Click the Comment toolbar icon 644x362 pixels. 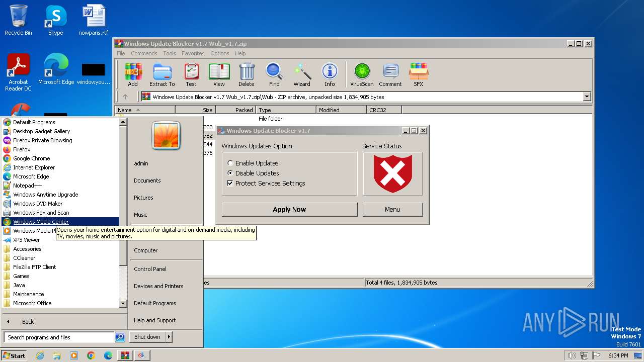pos(390,74)
